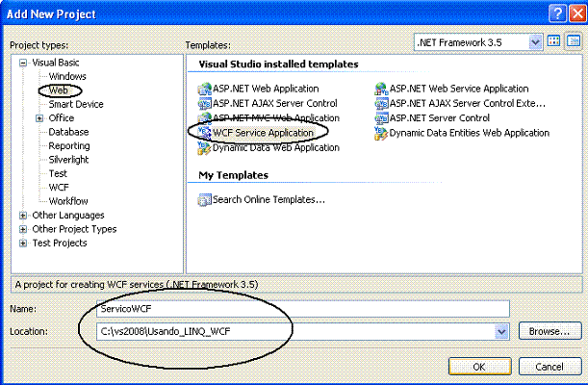Select Test Projects tree item
The width and height of the screenshot is (588, 385).
60,243
